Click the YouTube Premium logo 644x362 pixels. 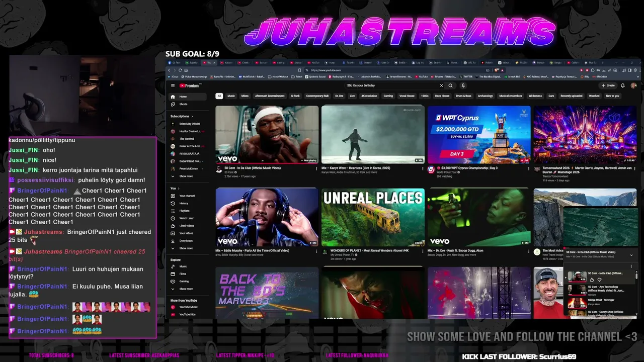(x=189, y=85)
